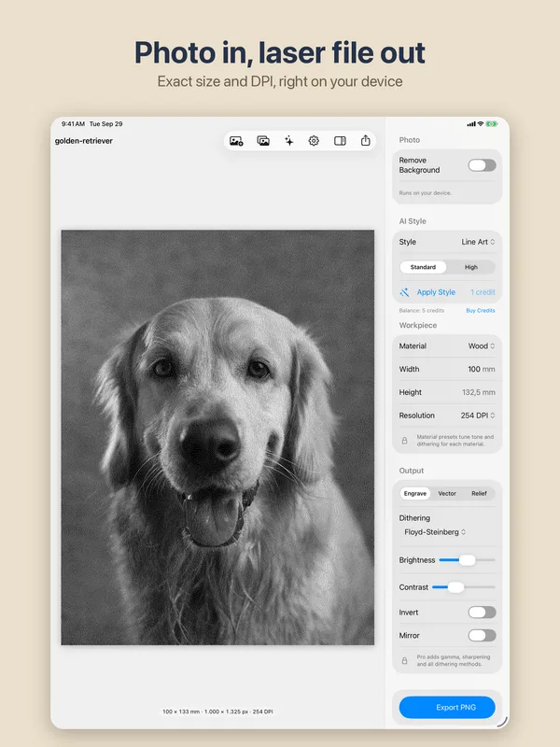This screenshot has width=560, height=747.
Task: Open settings via the gear icon
Action: point(314,141)
